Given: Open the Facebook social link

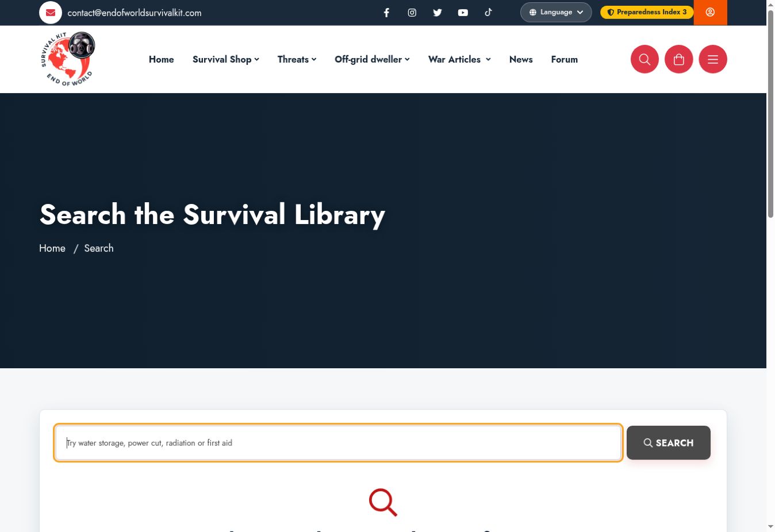Looking at the screenshot, I should 387,13.
